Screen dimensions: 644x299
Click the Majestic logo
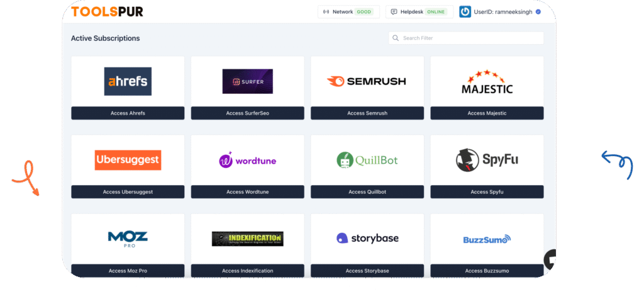[x=487, y=82]
